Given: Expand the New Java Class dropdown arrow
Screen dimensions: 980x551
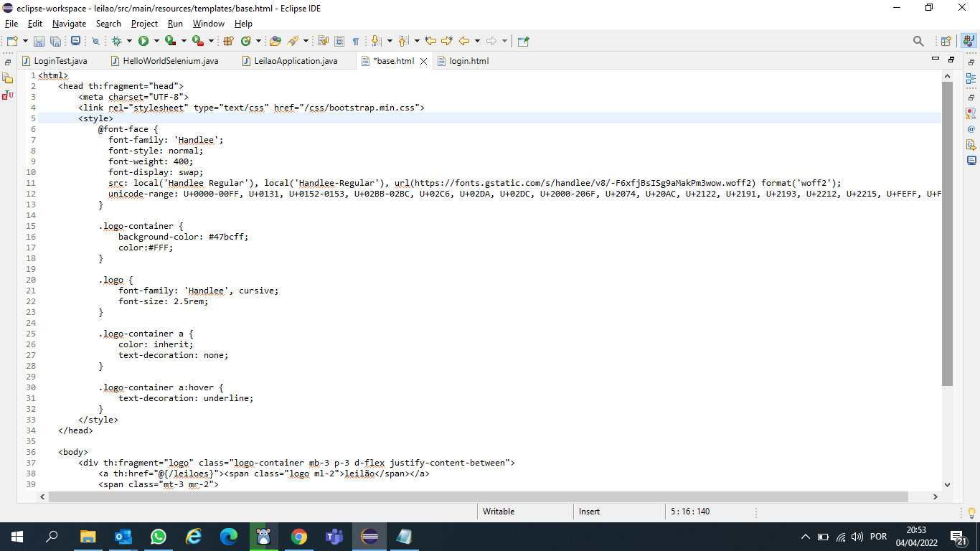Looking at the screenshot, I should point(258,41).
